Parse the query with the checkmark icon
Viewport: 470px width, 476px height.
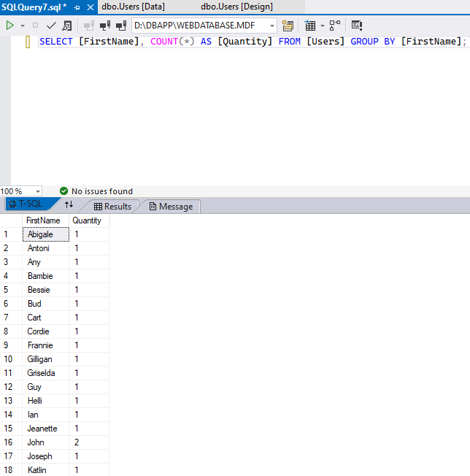click(51, 26)
